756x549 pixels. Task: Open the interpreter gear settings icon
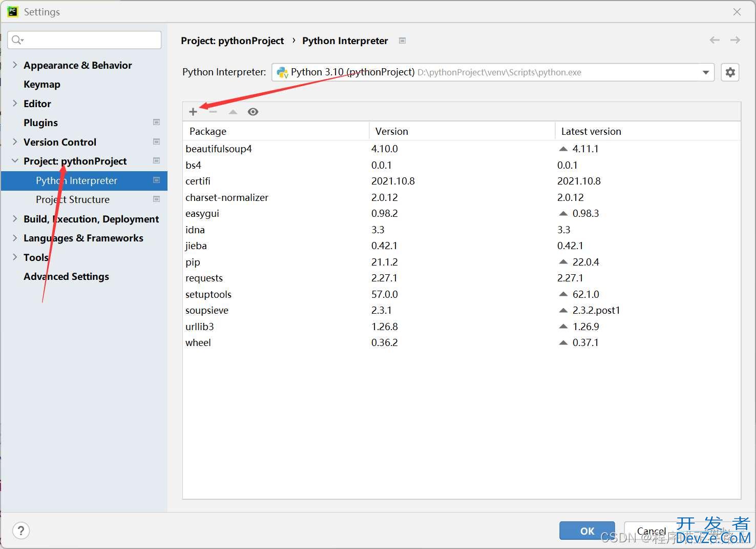[730, 72]
